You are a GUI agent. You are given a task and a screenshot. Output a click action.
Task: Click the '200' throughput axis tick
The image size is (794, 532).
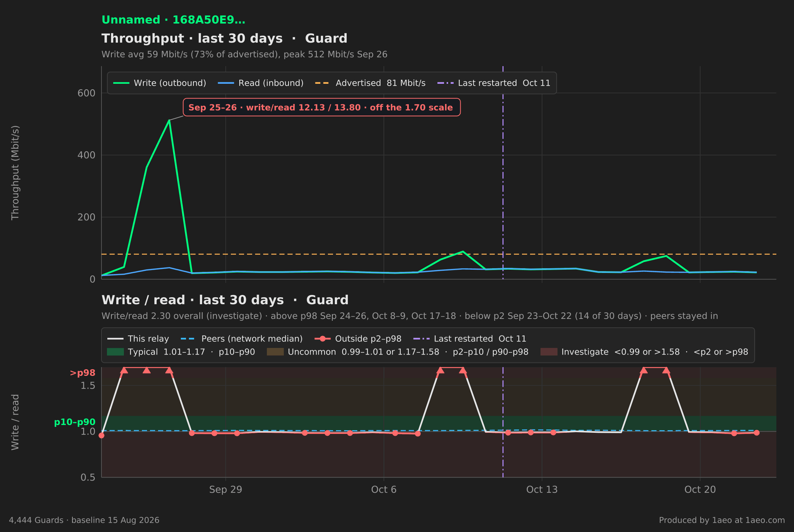(x=86, y=218)
